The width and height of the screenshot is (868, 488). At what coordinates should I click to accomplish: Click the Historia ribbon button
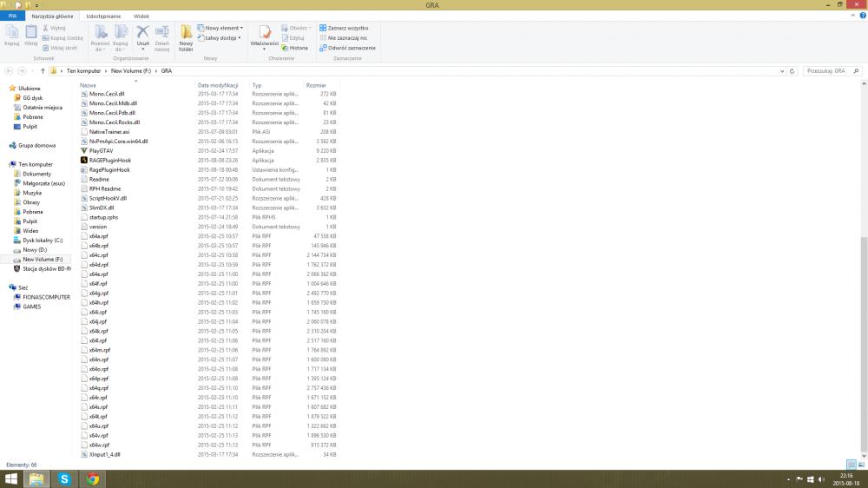click(294, 48)
